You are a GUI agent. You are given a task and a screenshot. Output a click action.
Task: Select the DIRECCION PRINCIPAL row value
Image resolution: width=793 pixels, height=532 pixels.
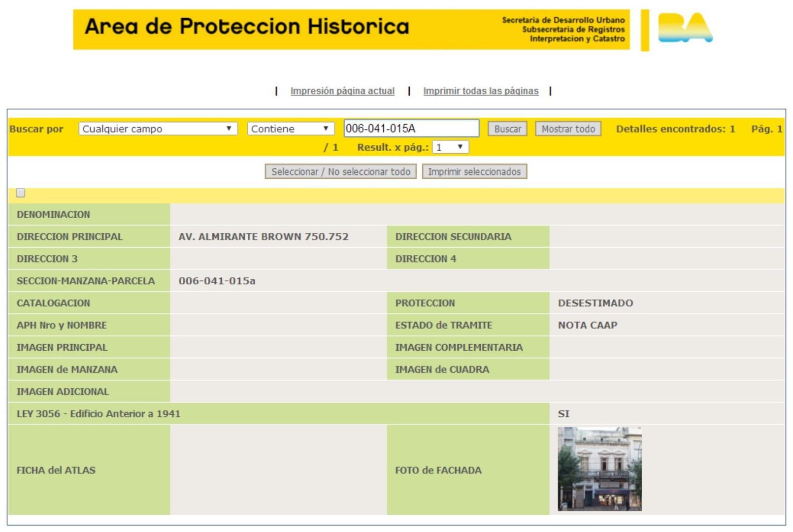(264, 236)
